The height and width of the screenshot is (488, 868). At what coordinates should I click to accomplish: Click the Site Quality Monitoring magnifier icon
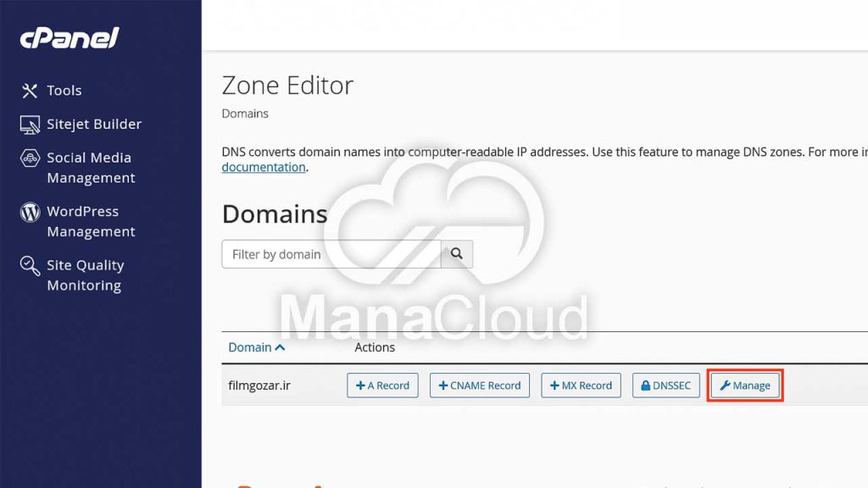(x=30, y=266)
